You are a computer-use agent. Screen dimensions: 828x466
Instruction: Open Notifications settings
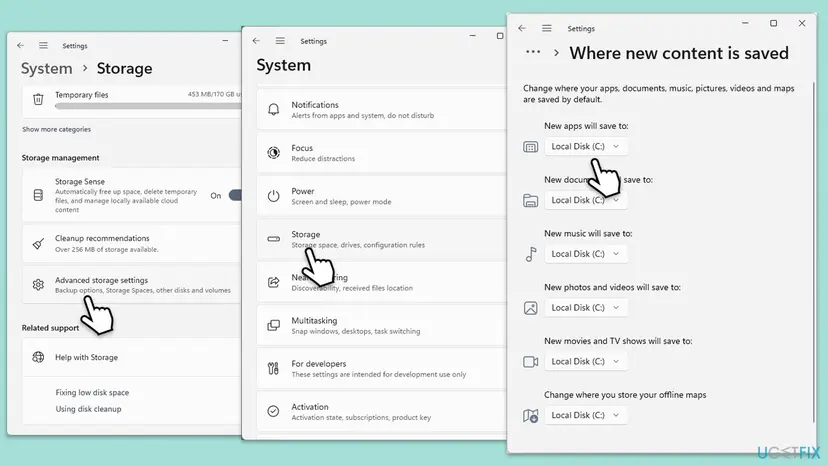[381, 109]
